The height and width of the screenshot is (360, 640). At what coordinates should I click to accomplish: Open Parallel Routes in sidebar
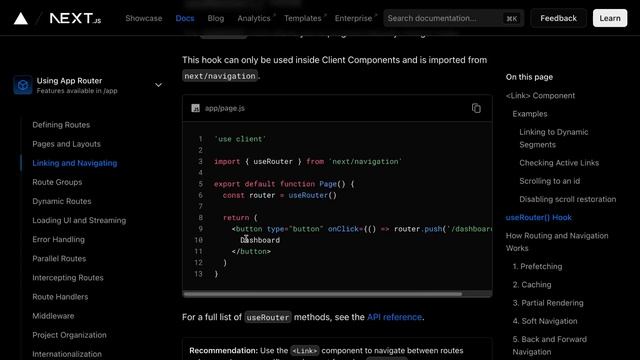(x=59, y=259)
